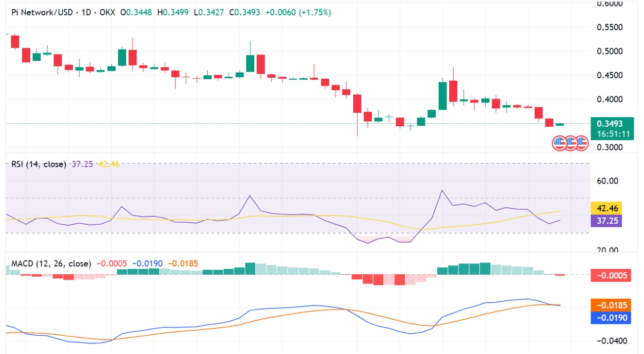
Task: Click the orange signal value −0.0185 in legend
Action: pyautogui.click(x=182, y=264)
